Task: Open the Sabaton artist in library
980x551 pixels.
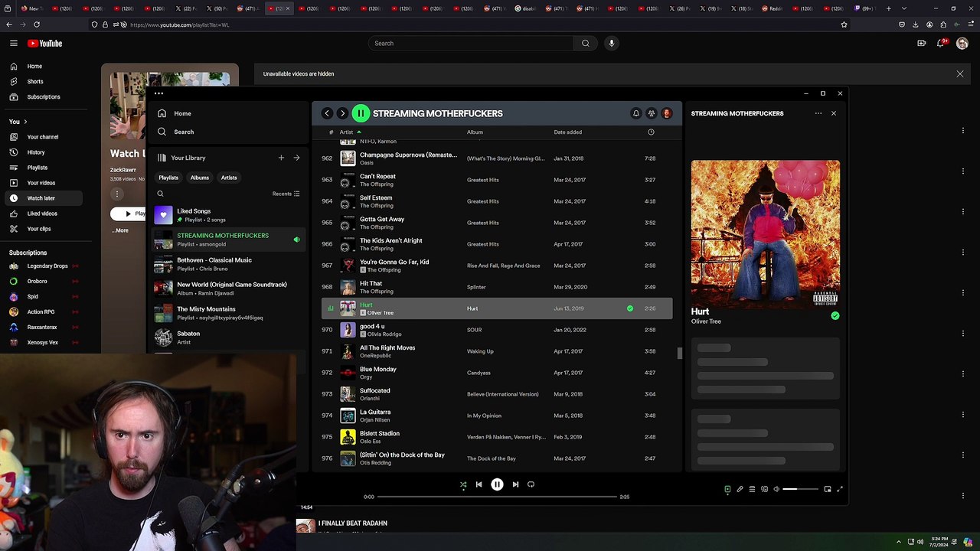Action: [188, 337]
